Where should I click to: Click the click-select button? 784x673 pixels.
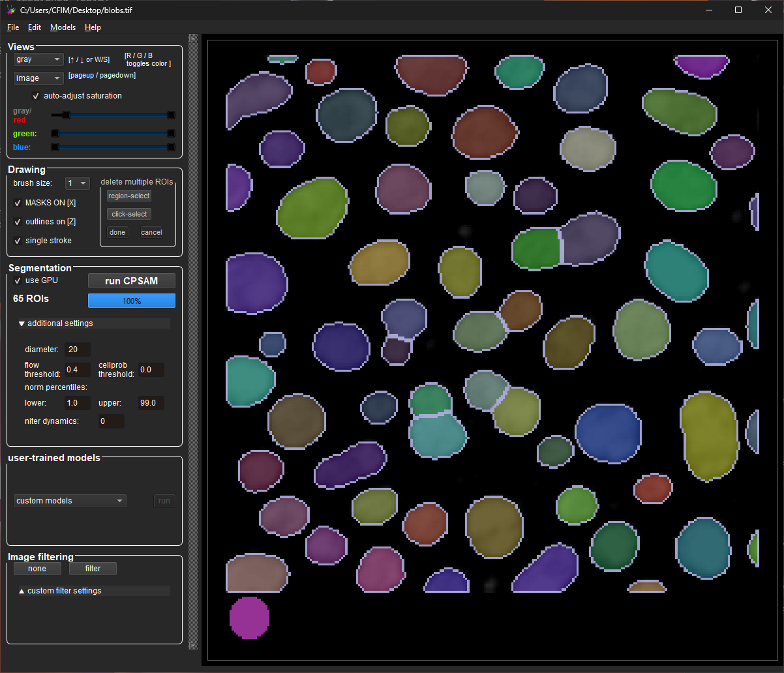click(129, 214)
